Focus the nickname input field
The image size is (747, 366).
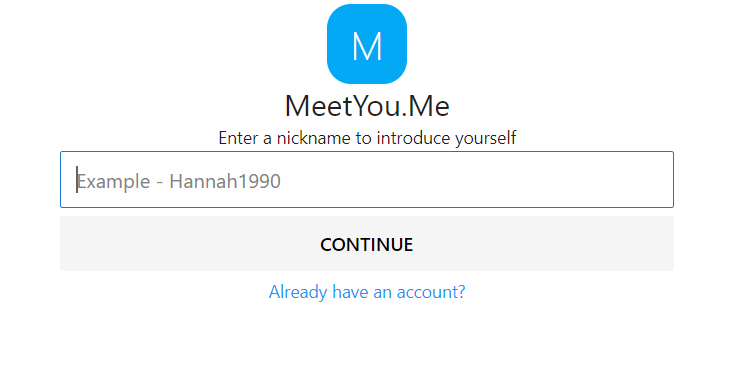pyautogui.click(x=367, y=180)
